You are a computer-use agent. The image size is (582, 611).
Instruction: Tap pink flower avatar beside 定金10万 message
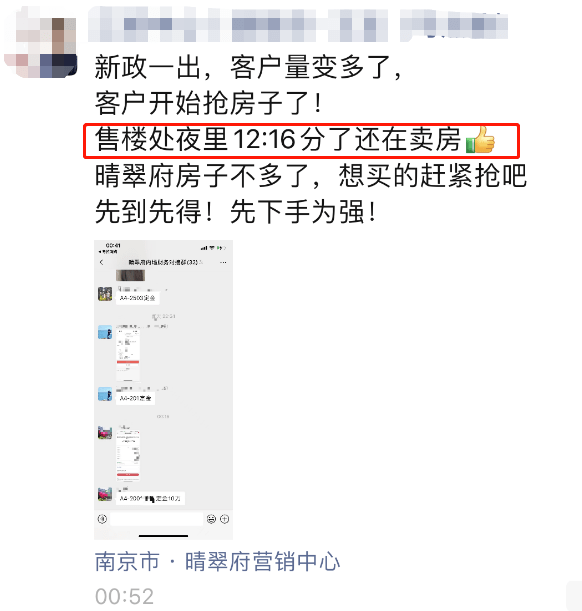105,494
